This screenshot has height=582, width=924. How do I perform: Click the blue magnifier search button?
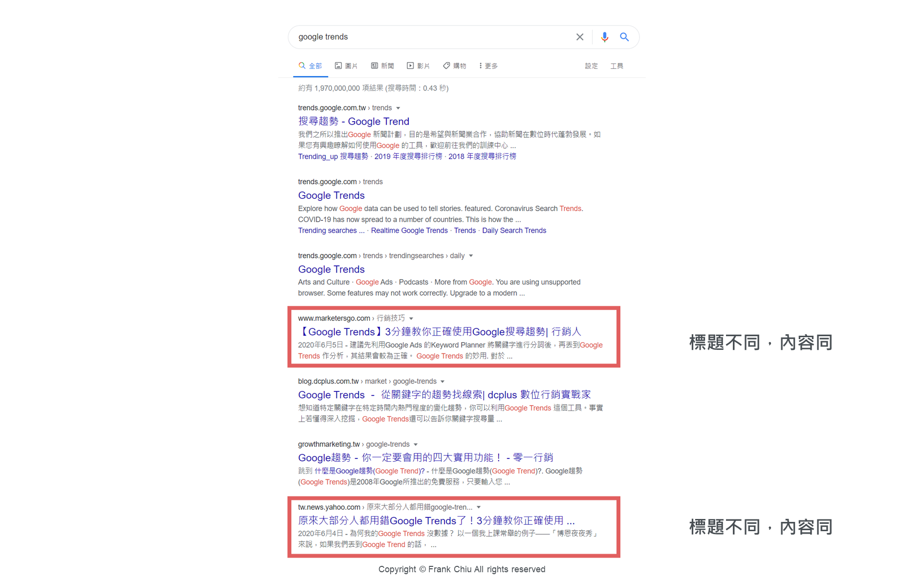(x=624, y=37)
